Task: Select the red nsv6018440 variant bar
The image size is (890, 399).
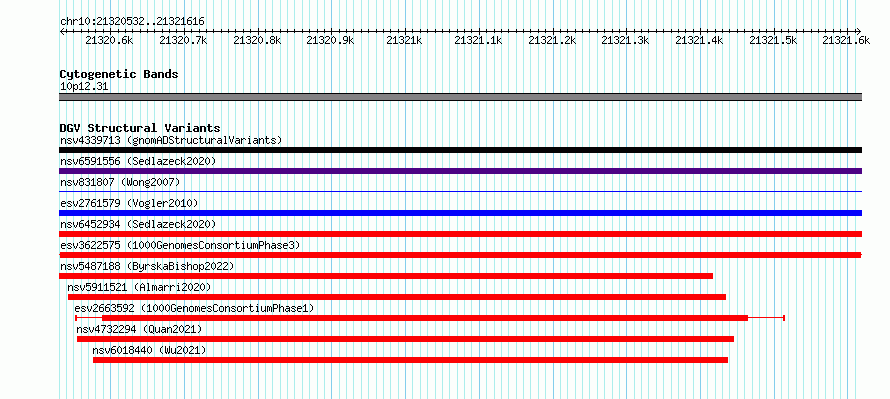Action: click(410, 360)
